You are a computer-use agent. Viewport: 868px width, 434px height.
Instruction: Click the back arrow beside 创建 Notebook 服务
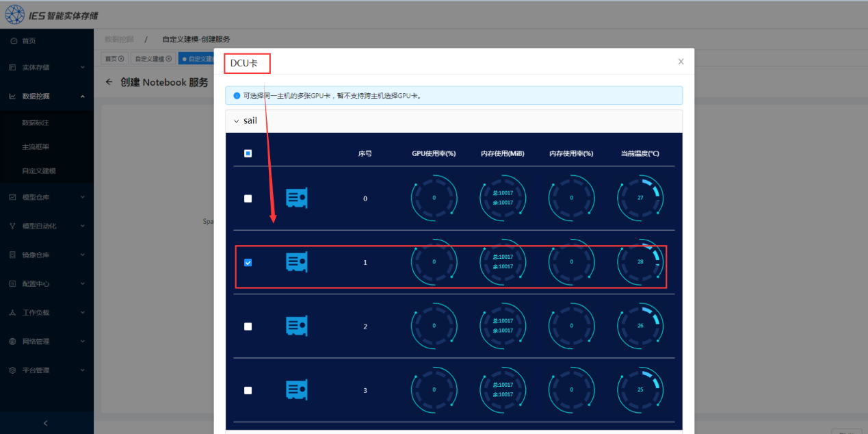pos(109,82)
